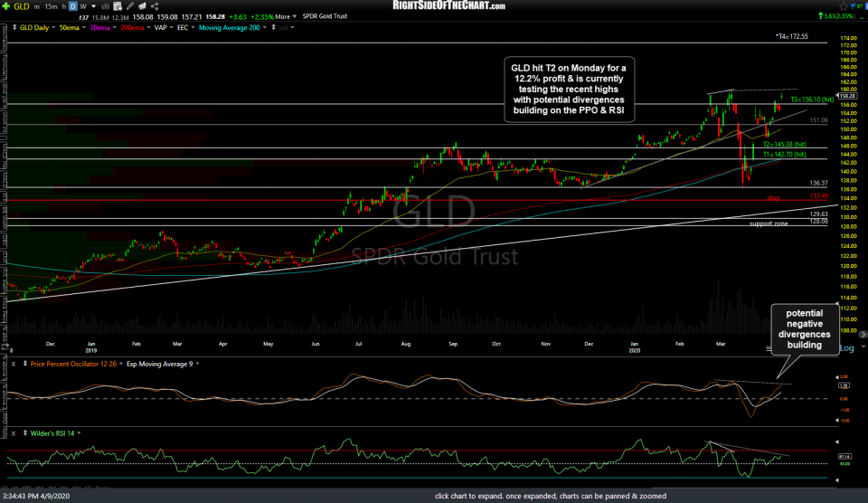
Task: Switch to the 15m timeframe
Action: (51, 6)
